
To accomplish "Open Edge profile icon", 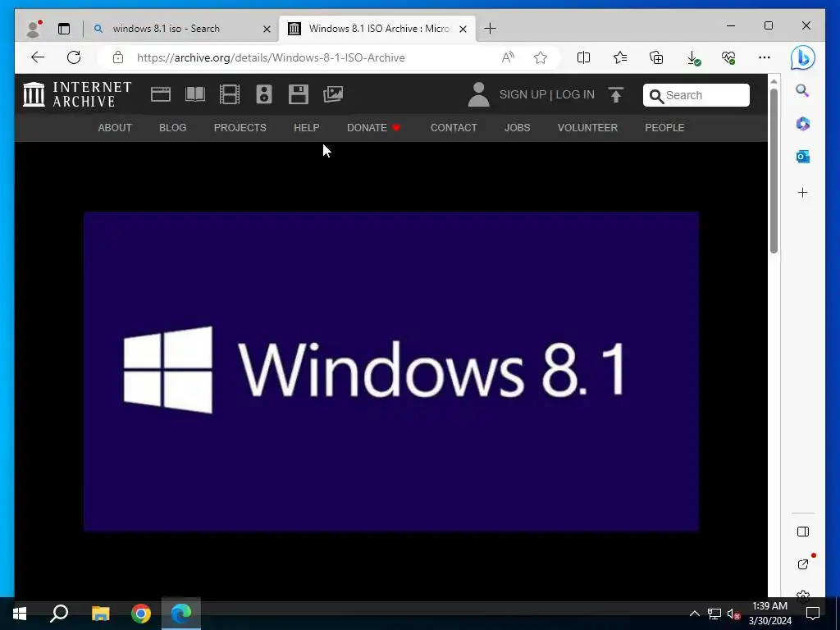I will pyautogui.click(x=33, y=29).
